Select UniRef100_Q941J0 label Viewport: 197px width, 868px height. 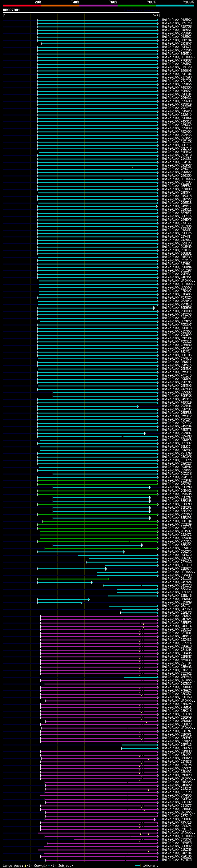tap(176, 477)
